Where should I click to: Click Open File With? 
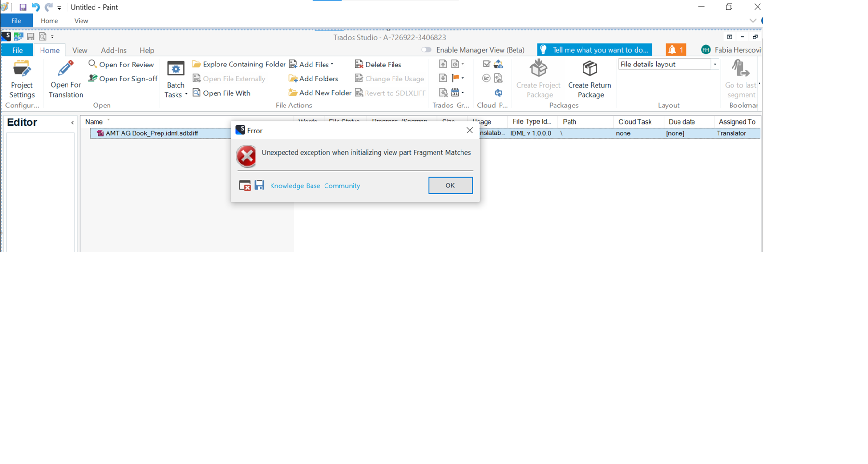(x=221, y=93)
